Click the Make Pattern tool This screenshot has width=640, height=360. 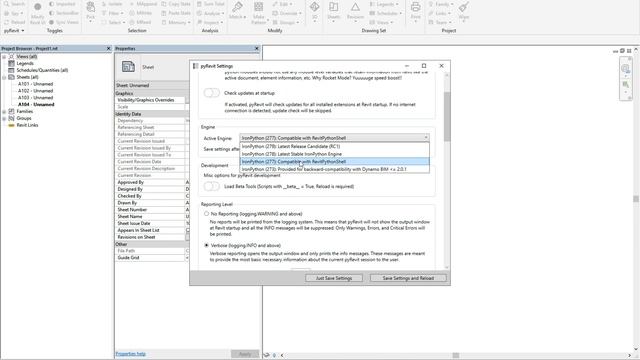pyautogui.click(x=259, y=12)
